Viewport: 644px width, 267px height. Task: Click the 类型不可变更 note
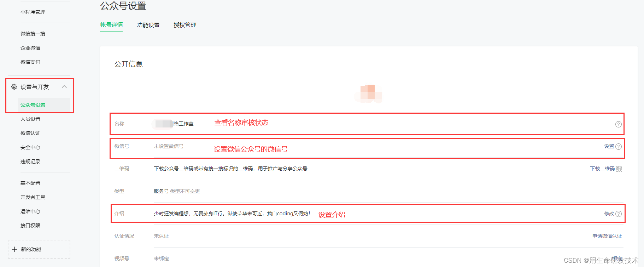tap(185, 191)
